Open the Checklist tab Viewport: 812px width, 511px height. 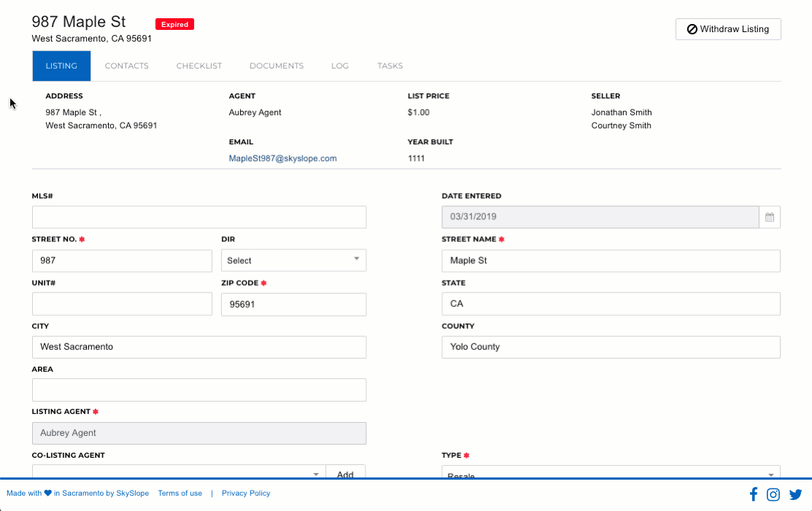(199, 66)
